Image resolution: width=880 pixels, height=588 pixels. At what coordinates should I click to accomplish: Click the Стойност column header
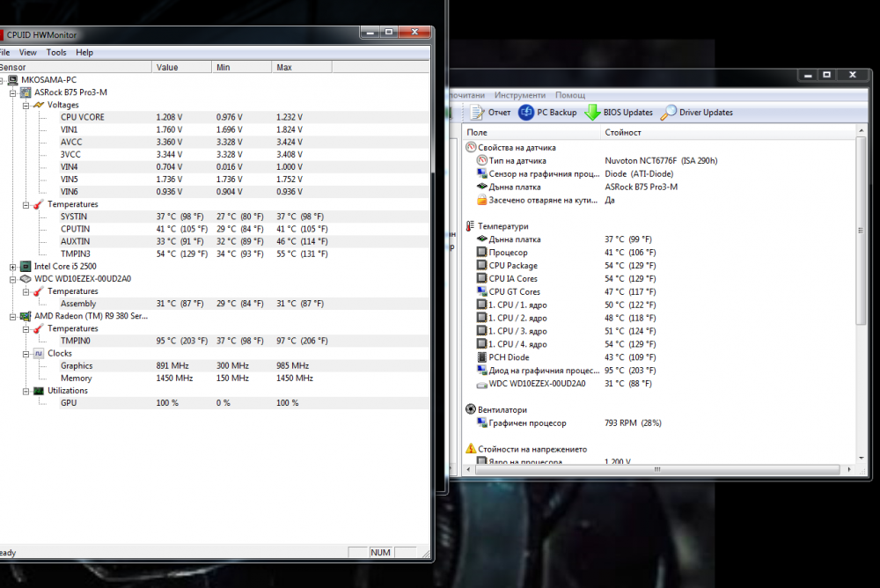click(x=729, y=133)
